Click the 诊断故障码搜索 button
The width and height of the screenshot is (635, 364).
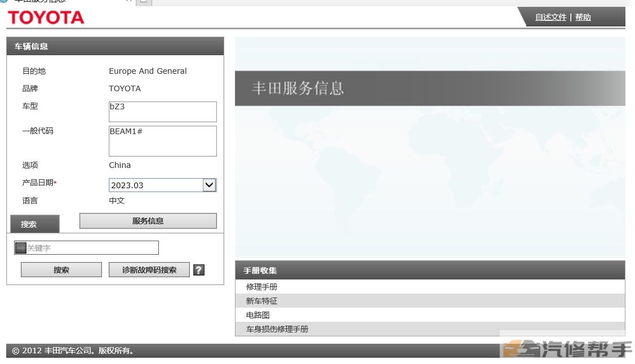pos(149,270)
